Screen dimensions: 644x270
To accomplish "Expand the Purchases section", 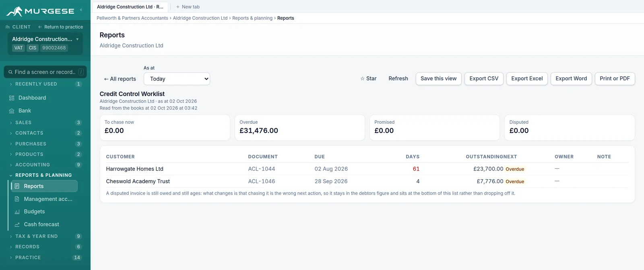I will click(x=45, y=144).
